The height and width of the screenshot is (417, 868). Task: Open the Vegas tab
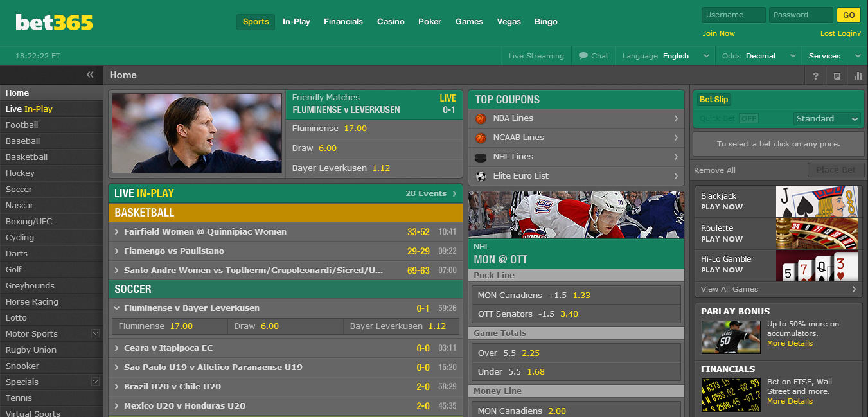pyautogui.click(x=509, y=22)
